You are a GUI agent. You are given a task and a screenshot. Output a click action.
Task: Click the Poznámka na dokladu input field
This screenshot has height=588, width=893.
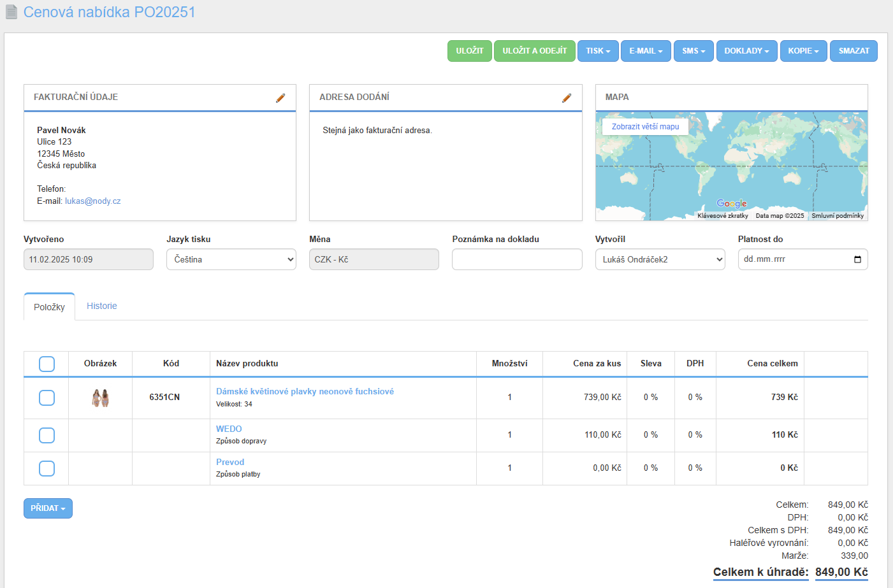point(517,259)
